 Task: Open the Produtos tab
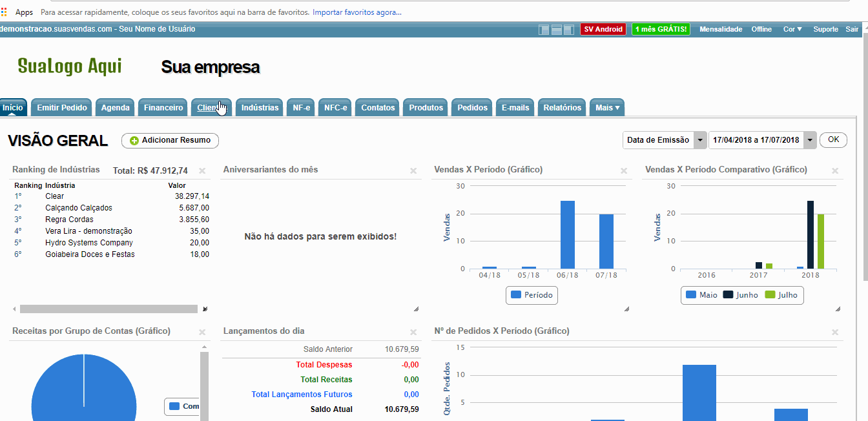tap(426, 108)
